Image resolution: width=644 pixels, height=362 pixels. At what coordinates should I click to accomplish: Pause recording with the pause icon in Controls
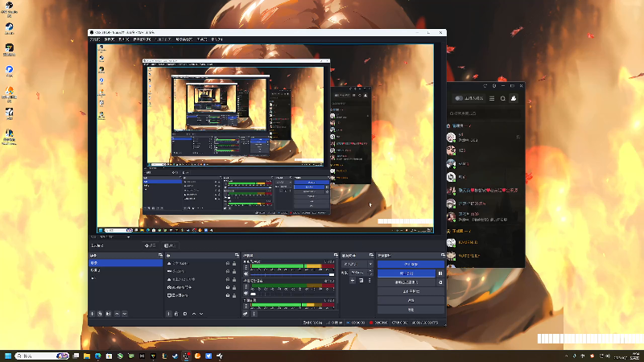pos(440,274)
